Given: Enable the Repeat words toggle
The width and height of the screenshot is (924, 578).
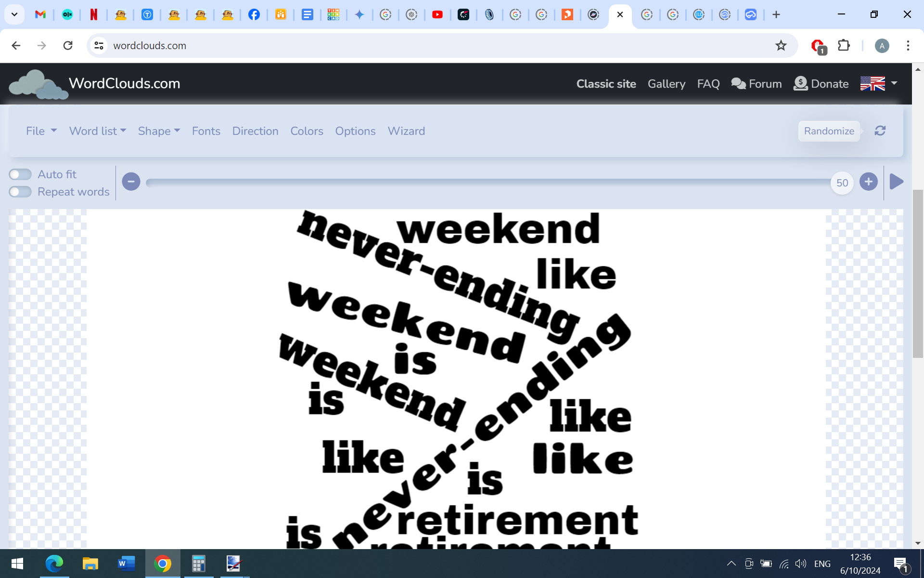Looking at the screenshot, I should [x=20, y=192].
